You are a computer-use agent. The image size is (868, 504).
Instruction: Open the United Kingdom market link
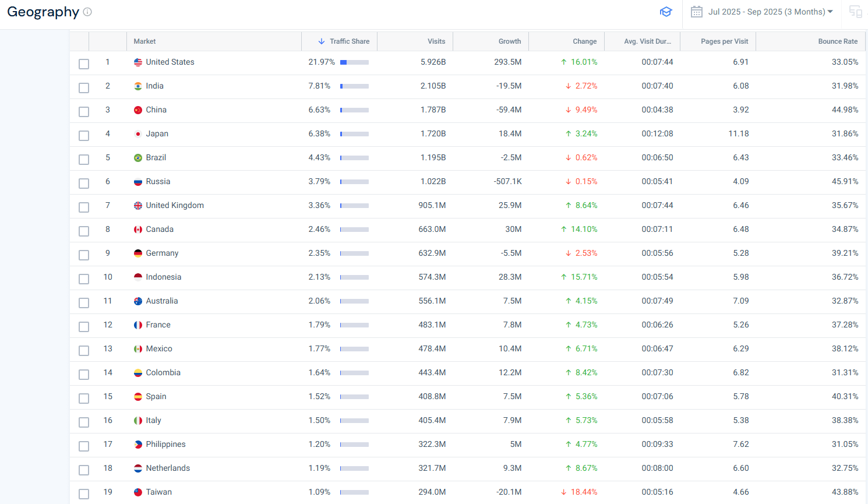click(x=175, y=206)
